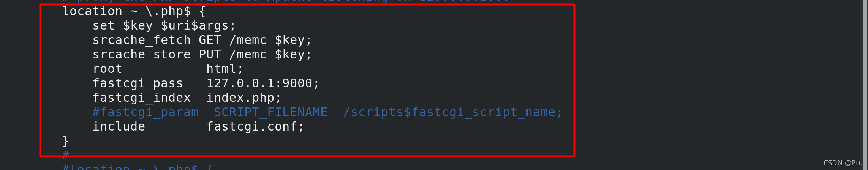Click the commented "#fastcgi_param" text

click(x=145, y=112)
